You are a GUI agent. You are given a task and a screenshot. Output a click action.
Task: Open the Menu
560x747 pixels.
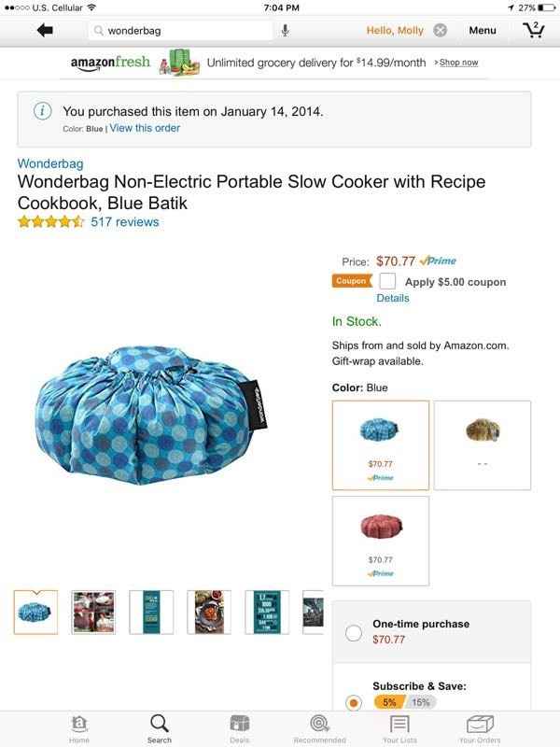483,31
